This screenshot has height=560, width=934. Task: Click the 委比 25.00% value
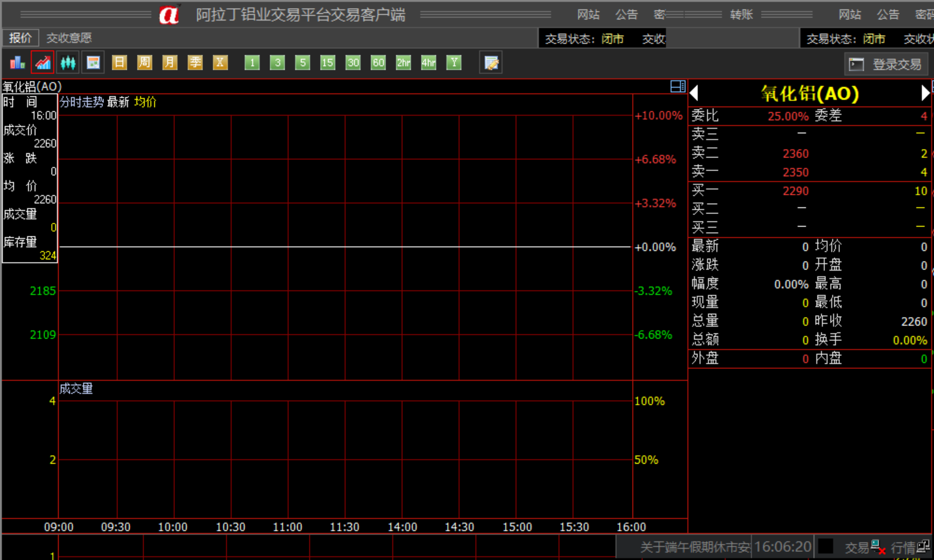tap(788, 116)
